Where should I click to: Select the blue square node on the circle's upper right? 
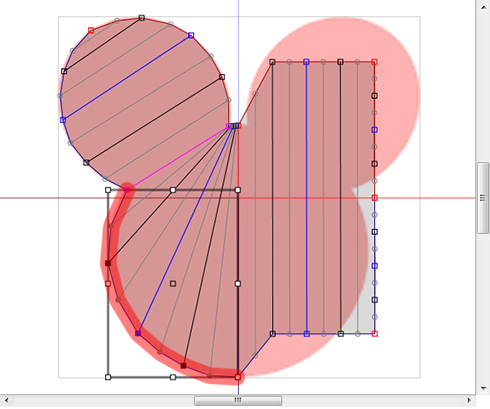(191, 35)
